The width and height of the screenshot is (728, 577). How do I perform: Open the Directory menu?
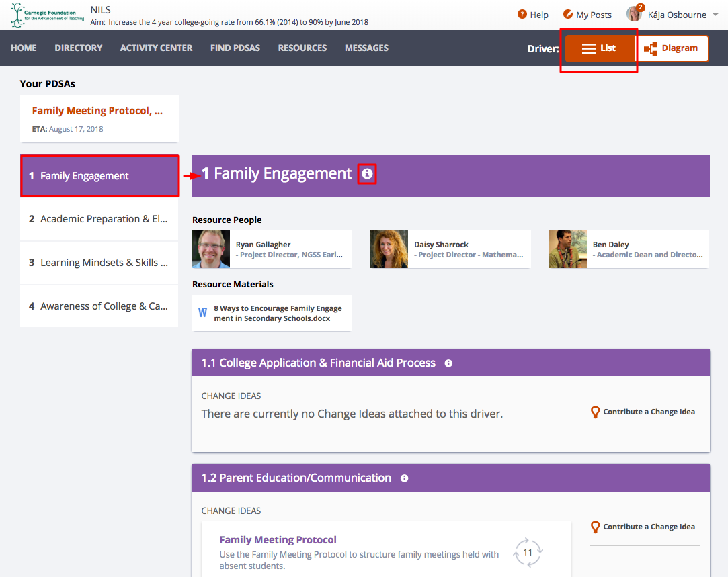tap(79, 48)
